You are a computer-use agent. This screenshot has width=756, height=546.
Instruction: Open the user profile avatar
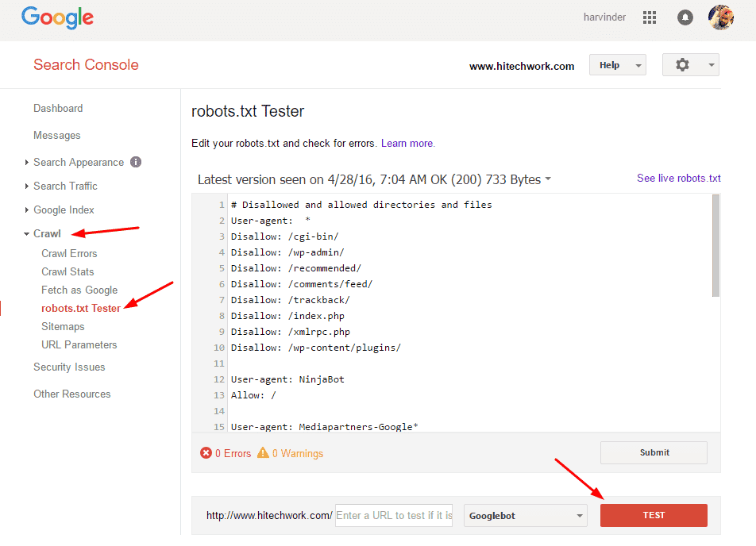721,17
